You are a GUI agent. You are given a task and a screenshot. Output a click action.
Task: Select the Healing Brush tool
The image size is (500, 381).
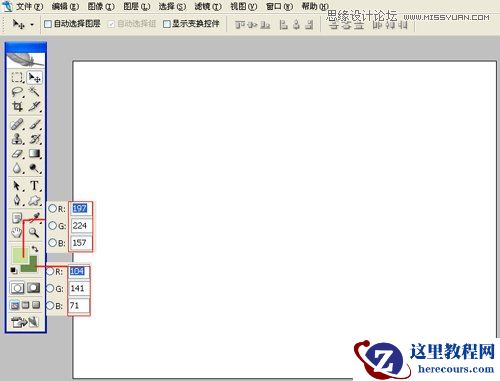click(x=17, y=124)
